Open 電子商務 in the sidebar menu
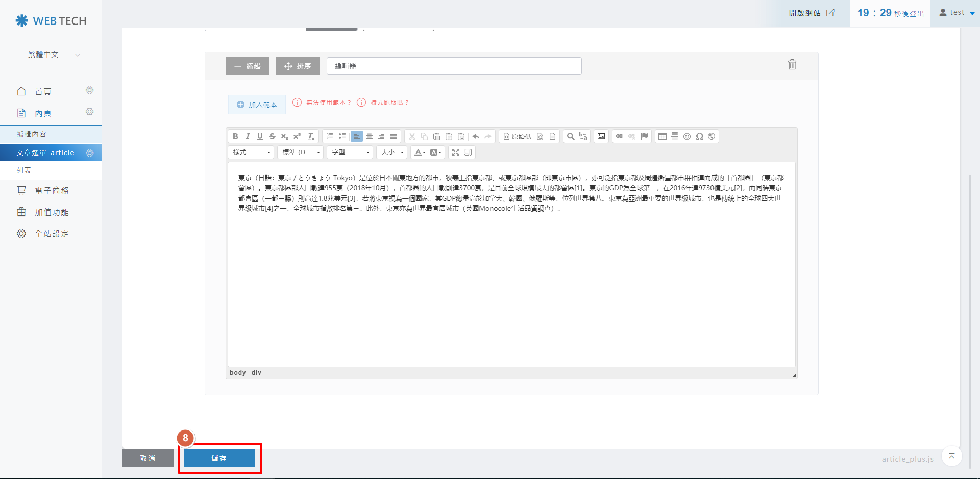 pyautogui.click(x=51, y=190)
